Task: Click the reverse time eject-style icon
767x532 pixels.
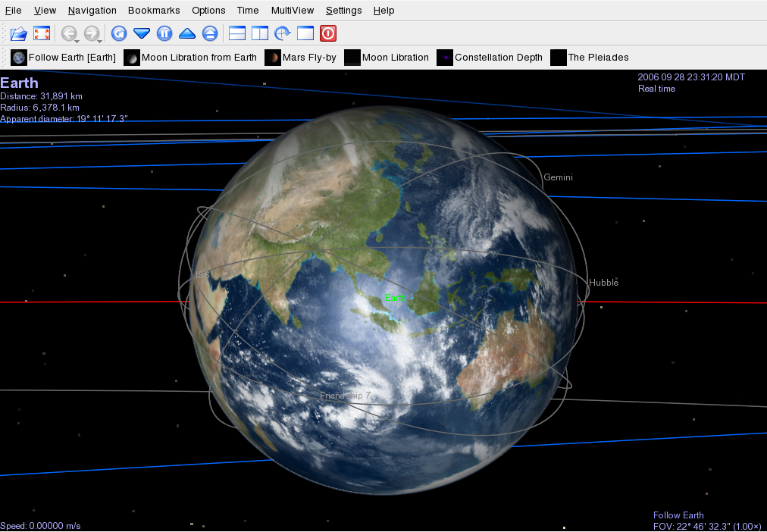Action: pyautogui.click(x=210, y=34)
